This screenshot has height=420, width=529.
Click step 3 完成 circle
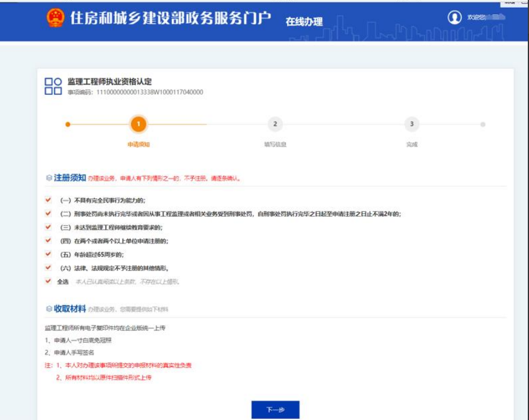[412, 124]
